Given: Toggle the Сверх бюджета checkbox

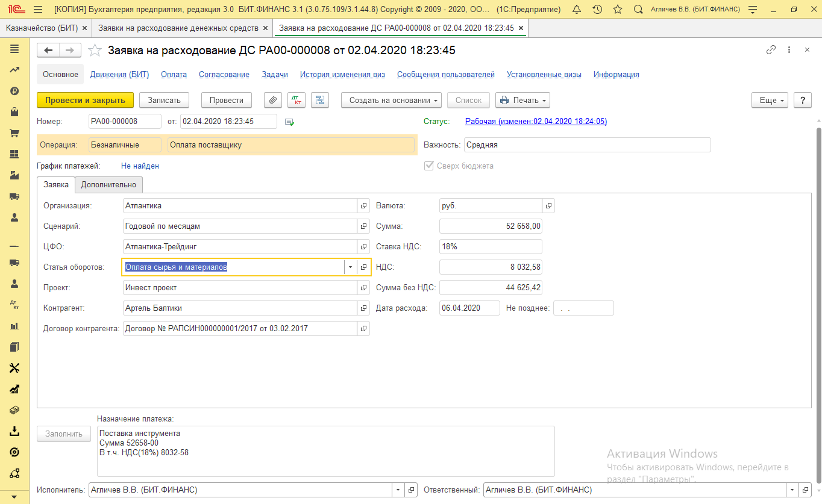Looking at the screenshot, I should click(429, 166).
